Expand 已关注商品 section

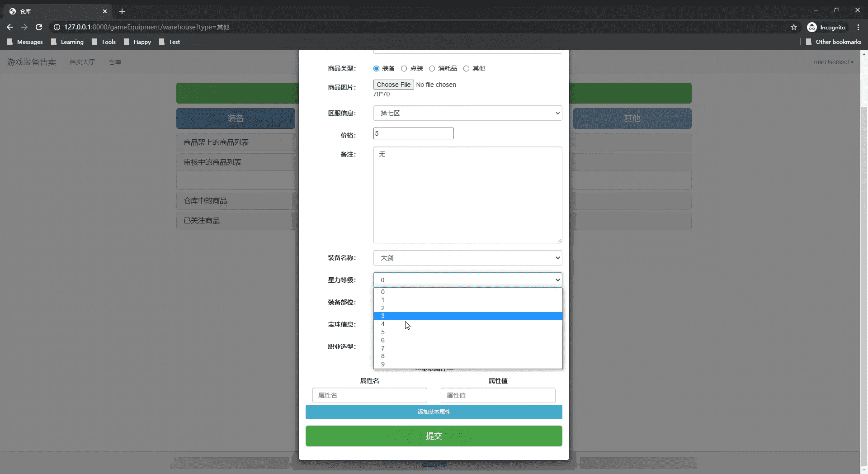[202, 221]
